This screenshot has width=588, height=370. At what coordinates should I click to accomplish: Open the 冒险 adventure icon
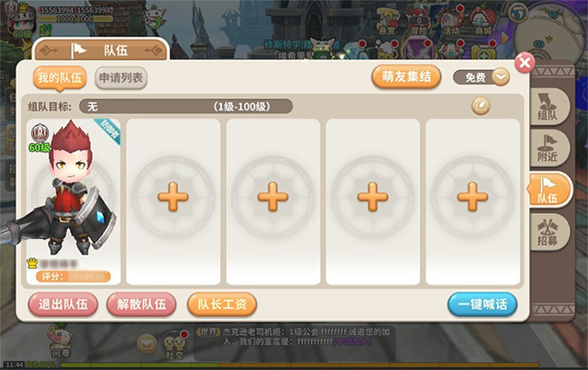[419, 22]
